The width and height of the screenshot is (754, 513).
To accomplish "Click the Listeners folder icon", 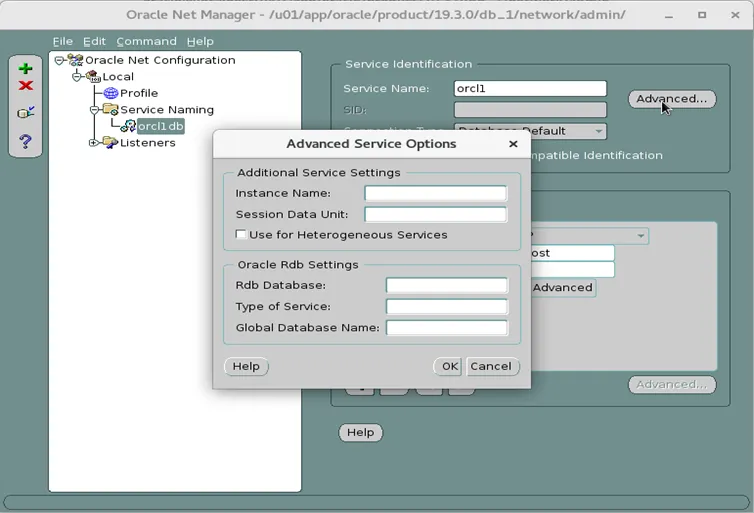I will [111, 143].
